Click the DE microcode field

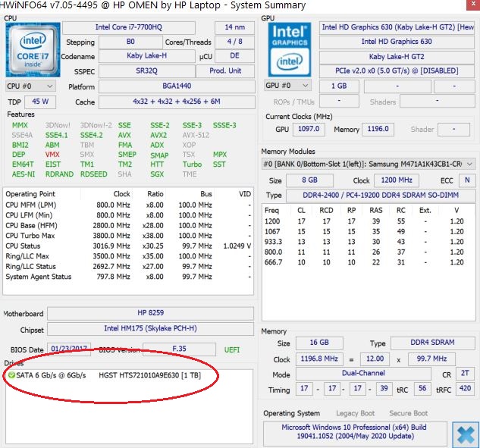(234, 55)
